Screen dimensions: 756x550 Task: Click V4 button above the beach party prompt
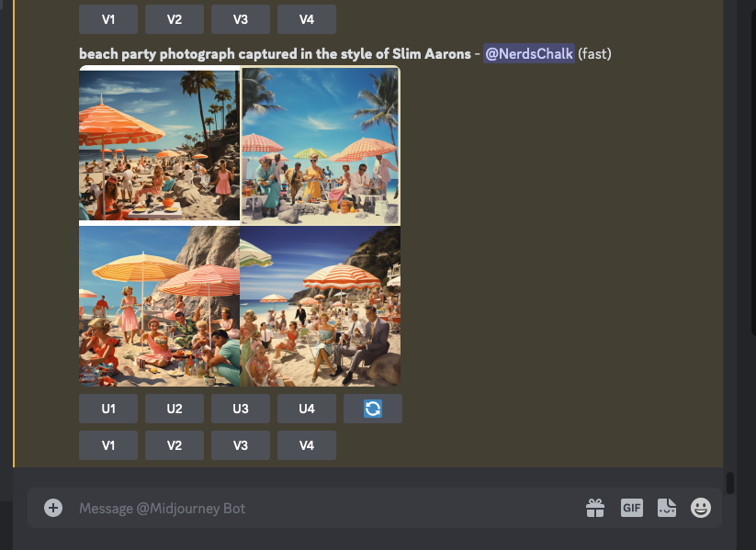click(307, 19)
